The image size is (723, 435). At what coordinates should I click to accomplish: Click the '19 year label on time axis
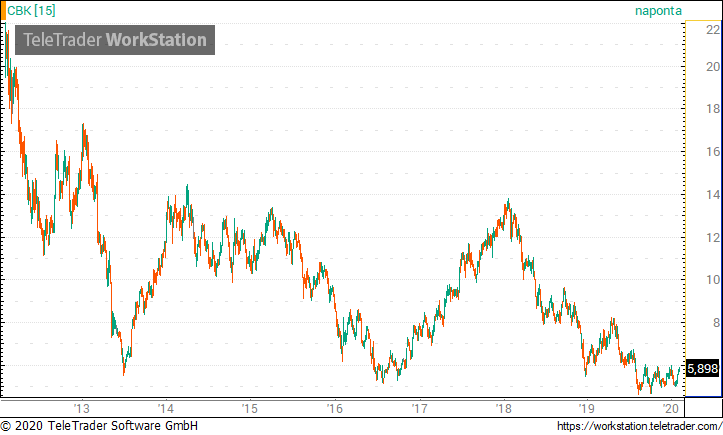pos(587,409)
